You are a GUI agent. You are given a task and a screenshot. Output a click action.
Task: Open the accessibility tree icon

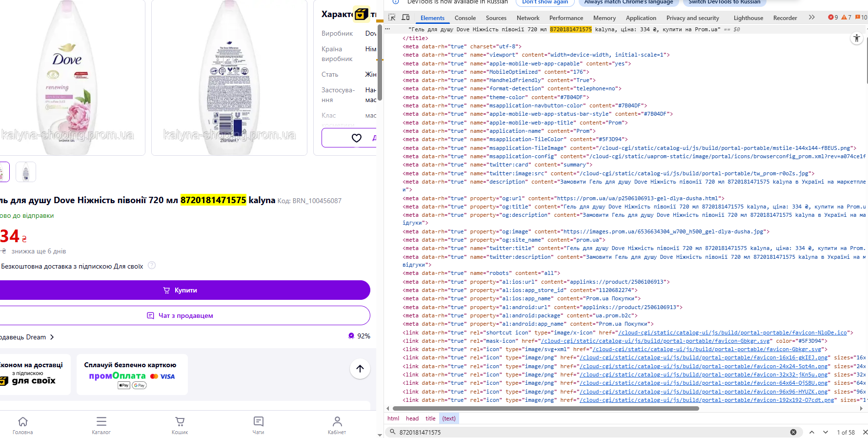(857, 39)
